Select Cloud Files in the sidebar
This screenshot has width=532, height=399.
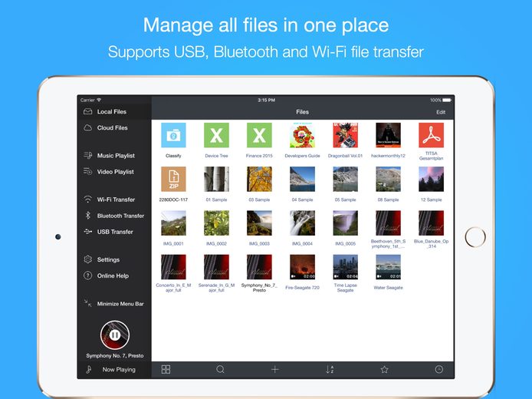pyautogui.click(x=114, y=127)
